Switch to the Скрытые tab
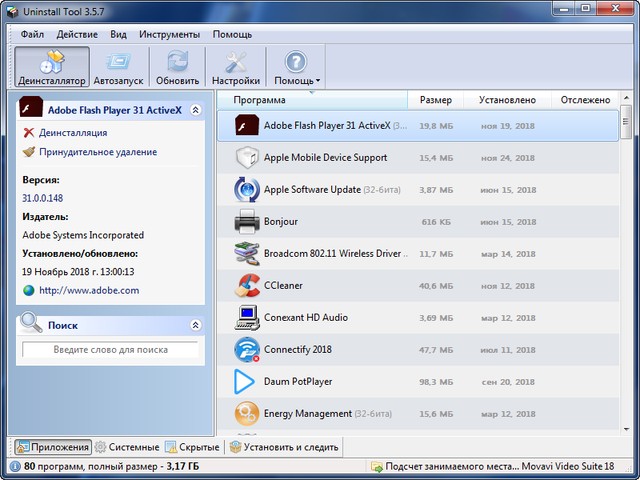This screenshot has width=640, height=480. 192,447
